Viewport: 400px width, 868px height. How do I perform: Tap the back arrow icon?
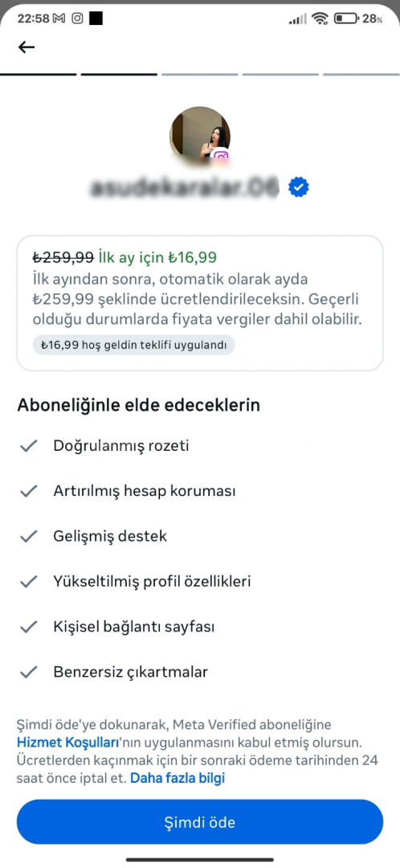point(27,47)
